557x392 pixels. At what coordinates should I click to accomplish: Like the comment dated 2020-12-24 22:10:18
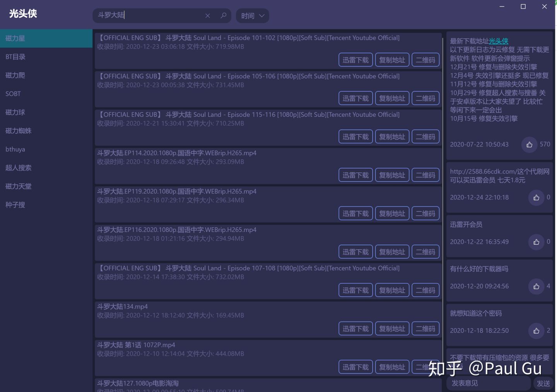[x=536, y=198]
